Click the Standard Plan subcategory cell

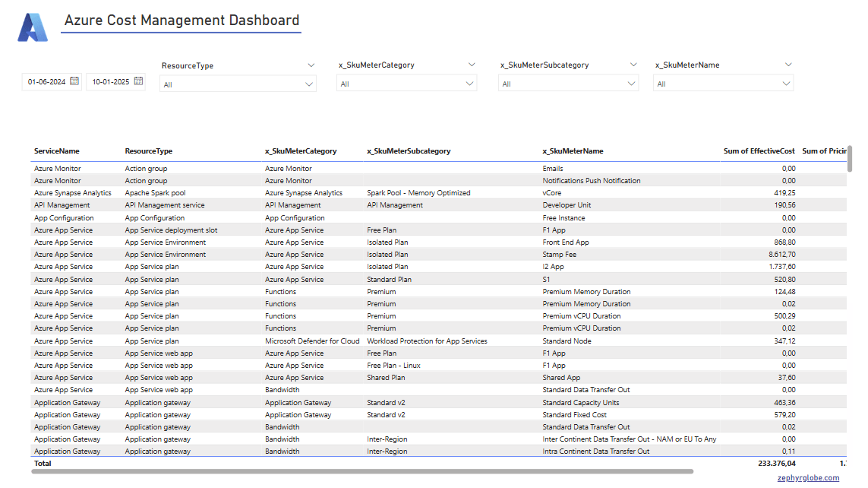pos(389,279)
